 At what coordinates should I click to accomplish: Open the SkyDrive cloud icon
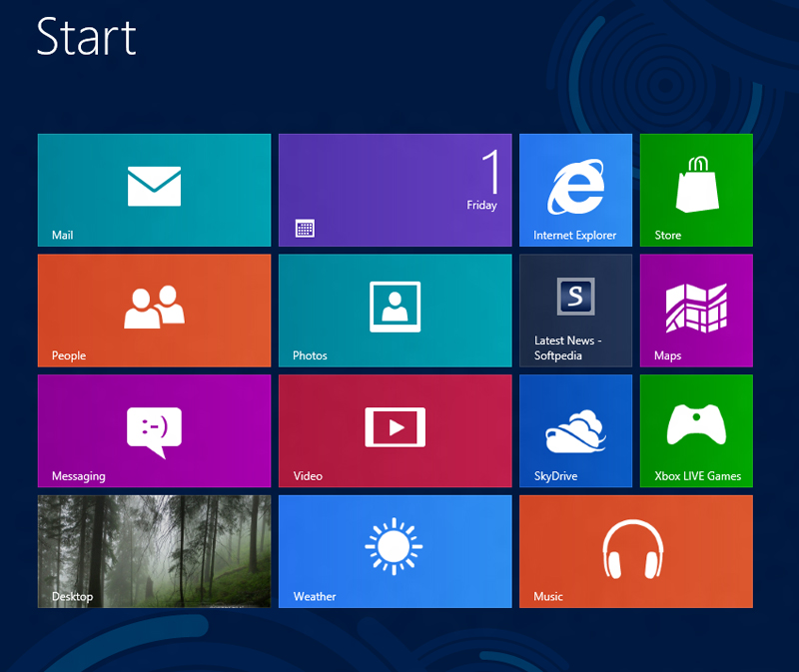point(576,431)
